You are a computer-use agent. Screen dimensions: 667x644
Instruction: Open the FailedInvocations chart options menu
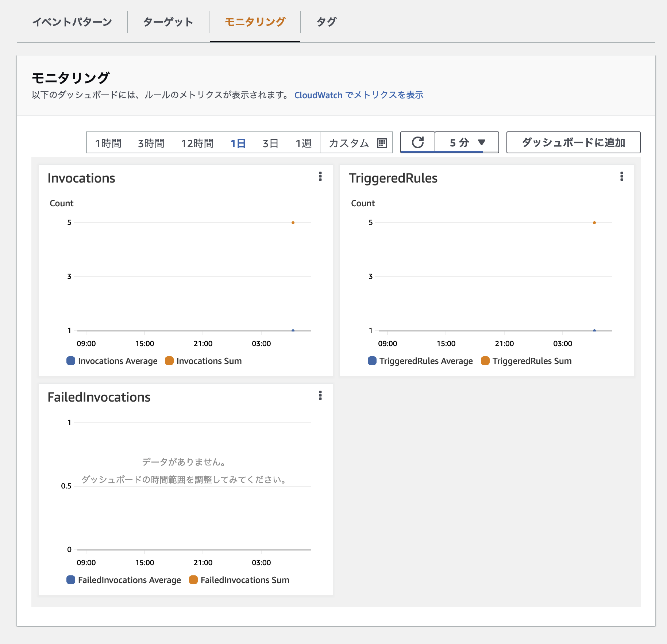coord(320,396)
